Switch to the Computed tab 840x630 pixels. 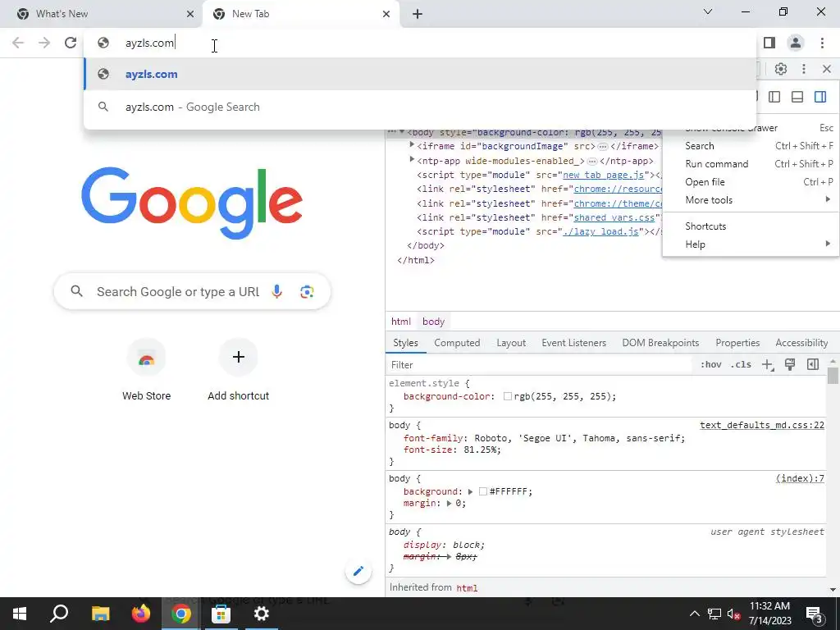tap(457, 343)
